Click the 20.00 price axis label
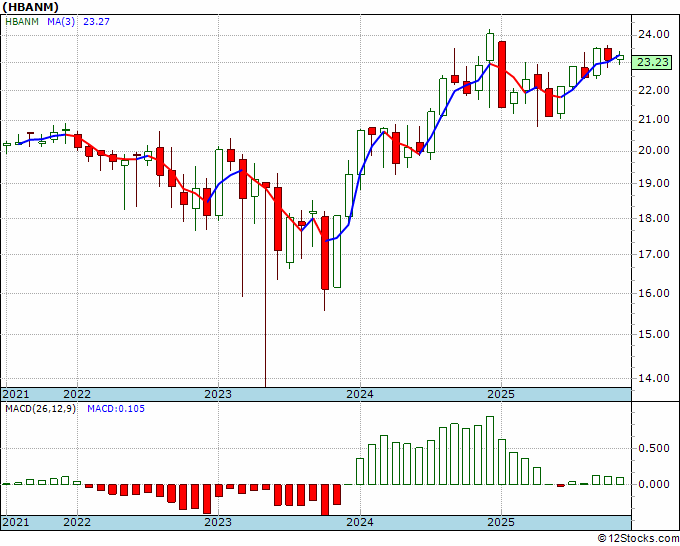This screenshot has height=546, width=680. [654, 150]
